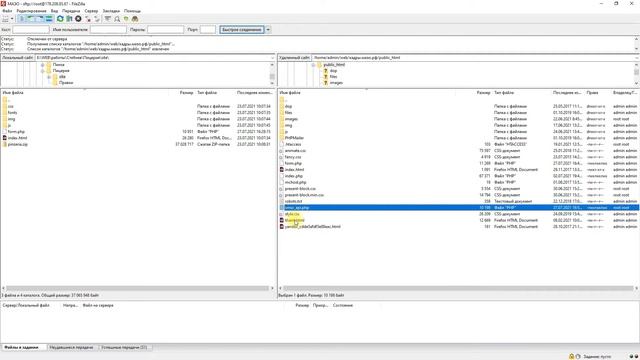The image size is (640, 360).
Task: Collapse the Пиццерия node in local tree
Action: tap(42, 71)
